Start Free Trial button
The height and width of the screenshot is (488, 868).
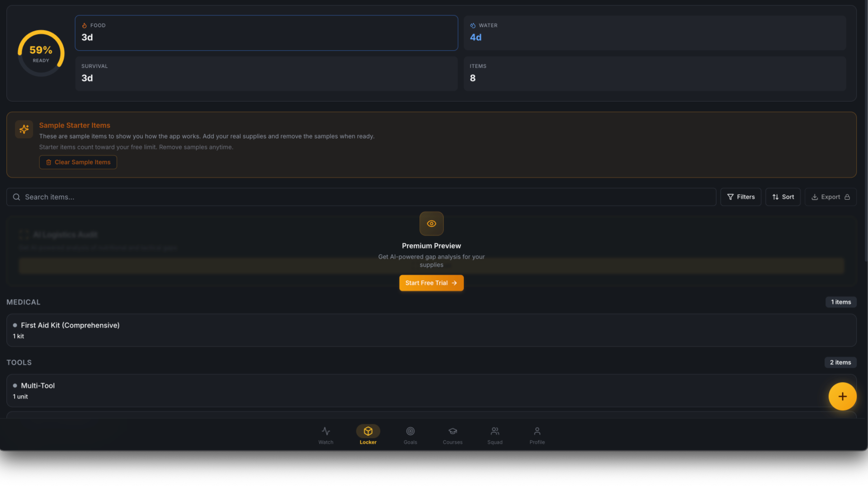(431, 283)
